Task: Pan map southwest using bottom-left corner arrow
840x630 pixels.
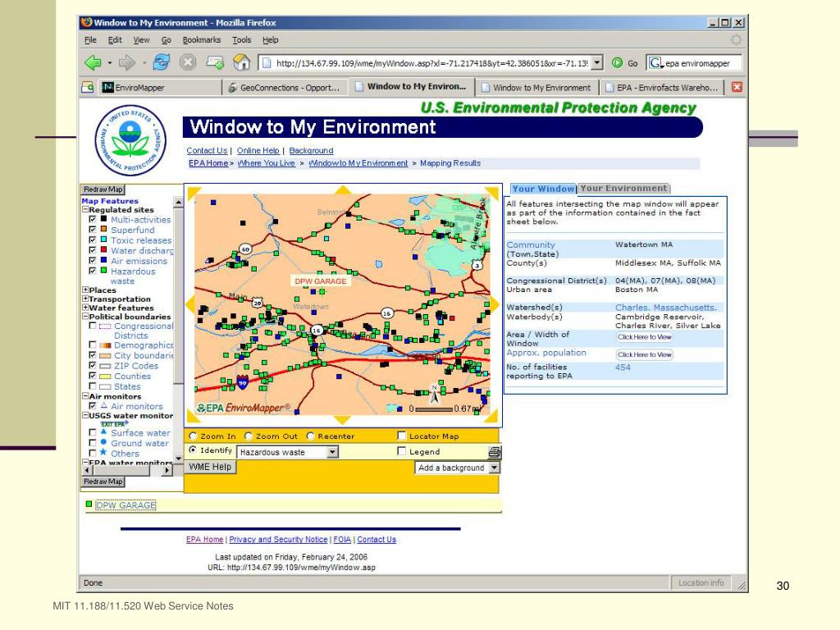Action: click(x=192, y=417)
